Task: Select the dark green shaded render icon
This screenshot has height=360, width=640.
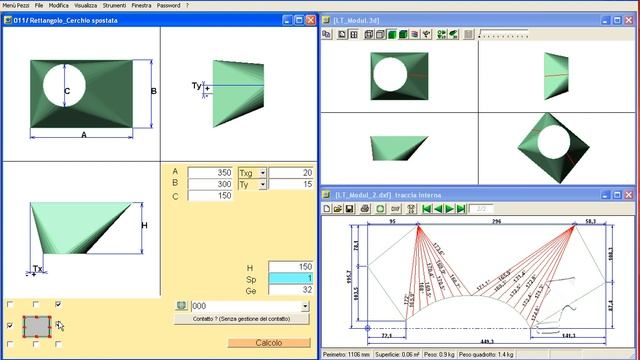Action: (403, 35)
